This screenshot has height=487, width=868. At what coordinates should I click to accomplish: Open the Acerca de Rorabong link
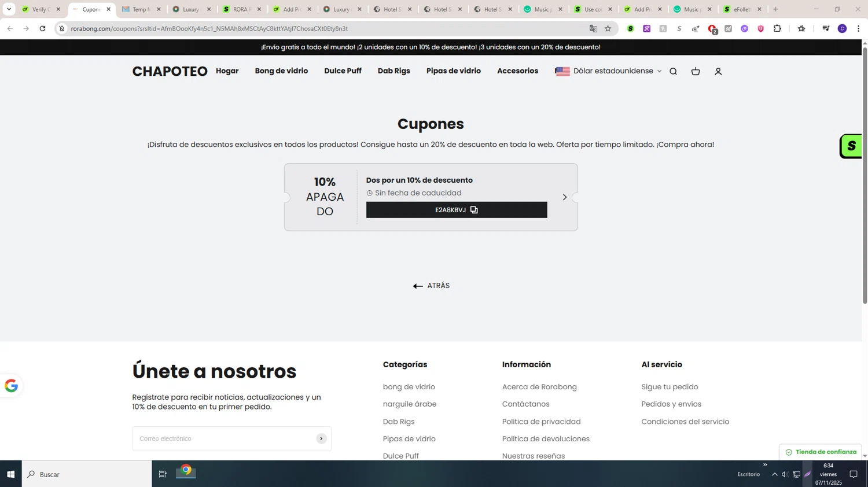(x=539, y=387)
